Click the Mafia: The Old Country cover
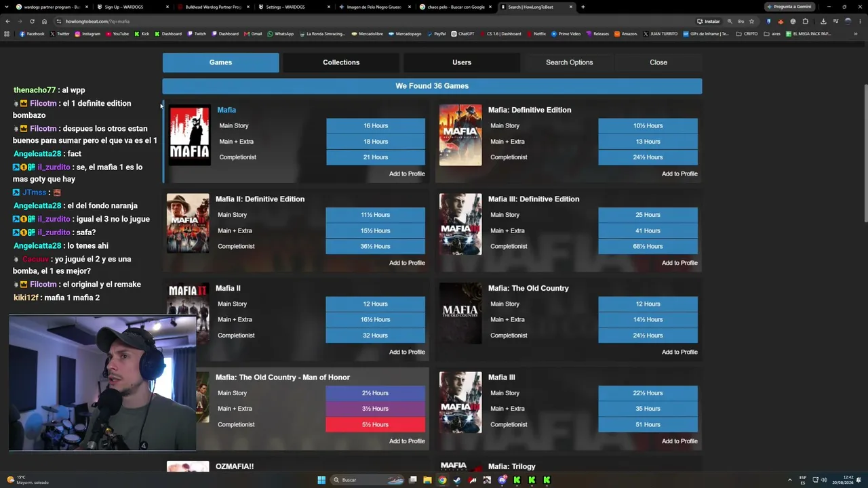 460,313
